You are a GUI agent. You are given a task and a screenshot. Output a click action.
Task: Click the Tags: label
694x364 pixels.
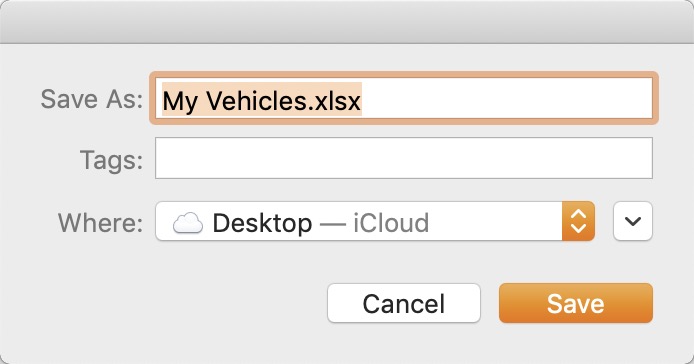pos(112,159)
